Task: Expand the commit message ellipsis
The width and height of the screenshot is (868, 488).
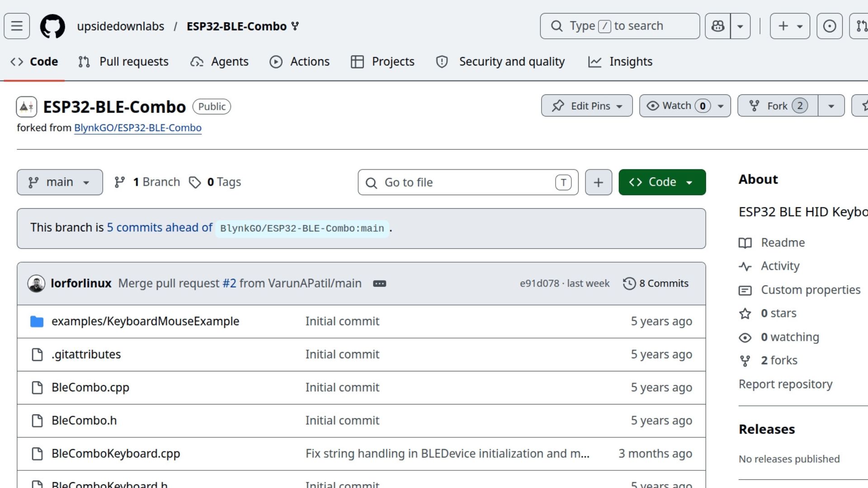Action: pyautogui.click(x=379, y=284)
